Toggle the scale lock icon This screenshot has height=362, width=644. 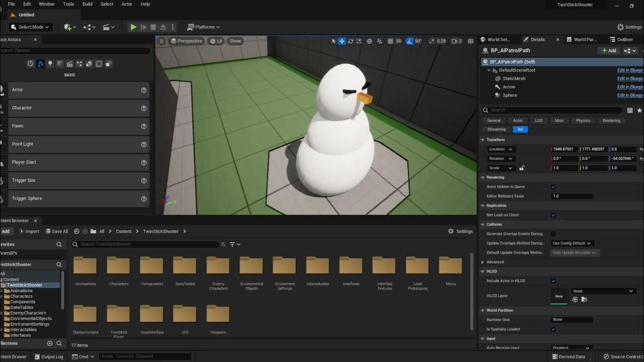(522, 168)
